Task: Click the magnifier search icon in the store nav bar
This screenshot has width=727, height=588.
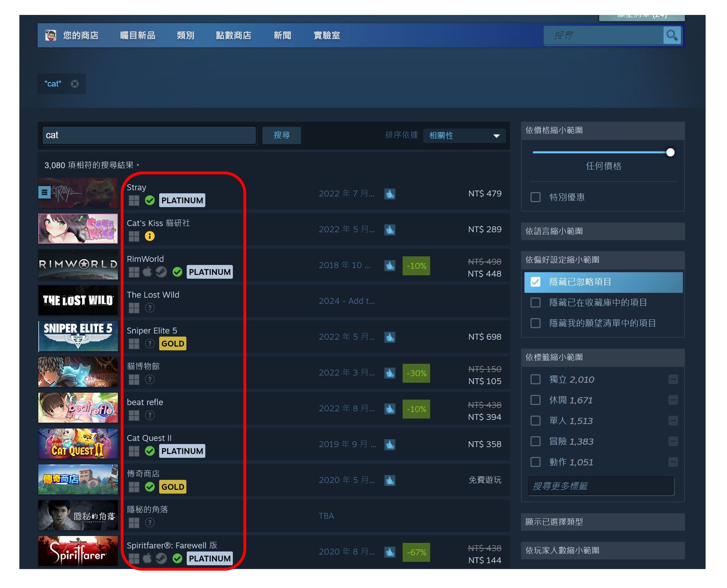Action: tap(672, 36)
